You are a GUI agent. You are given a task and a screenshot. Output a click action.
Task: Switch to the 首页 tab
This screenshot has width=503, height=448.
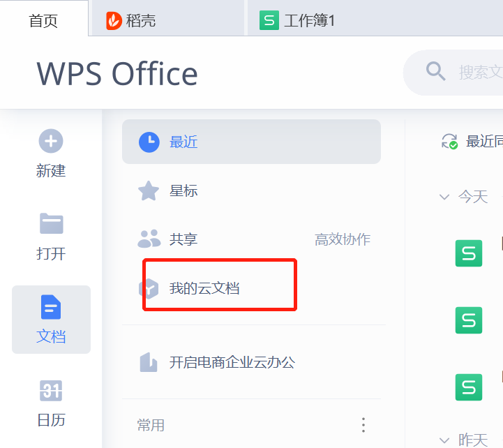tap(44, 21)
